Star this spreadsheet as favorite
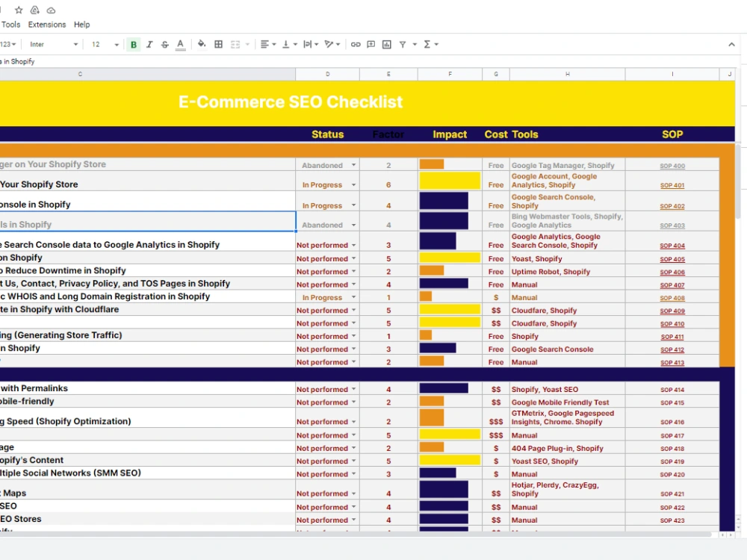747x560 pixels. pyautogui.click(x=19, y=10)
